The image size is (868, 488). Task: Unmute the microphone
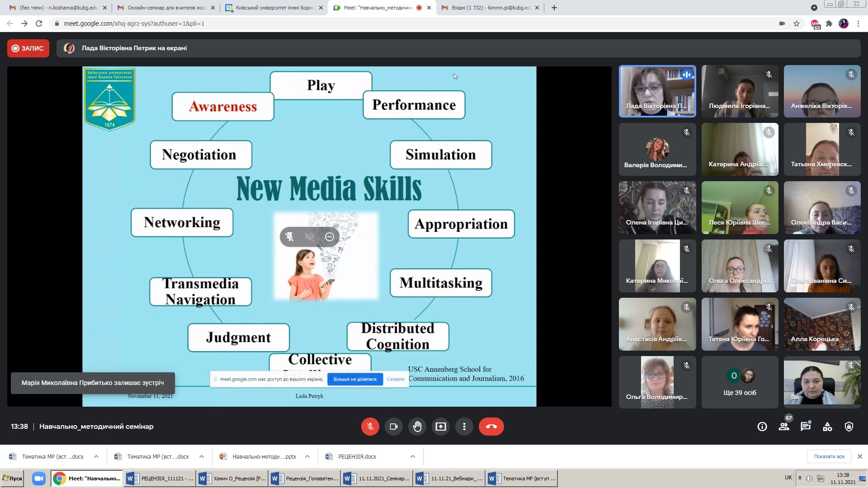[370, 427]
